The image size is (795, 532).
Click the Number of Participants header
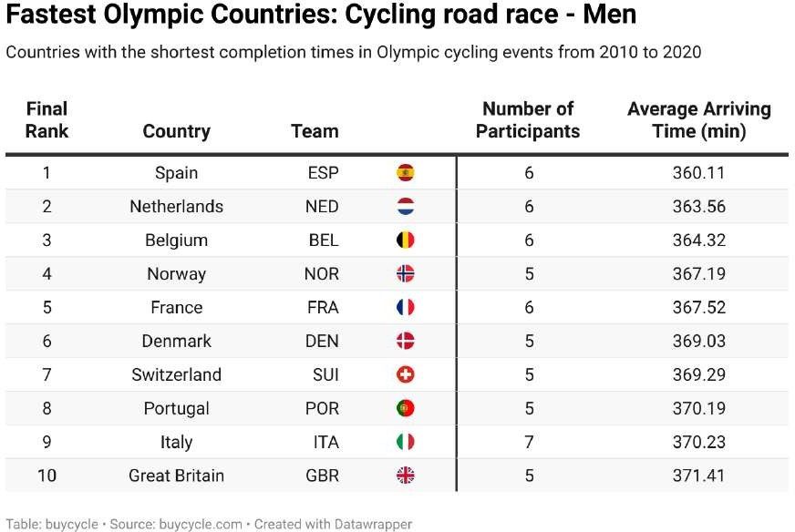(x=528, y=120)
